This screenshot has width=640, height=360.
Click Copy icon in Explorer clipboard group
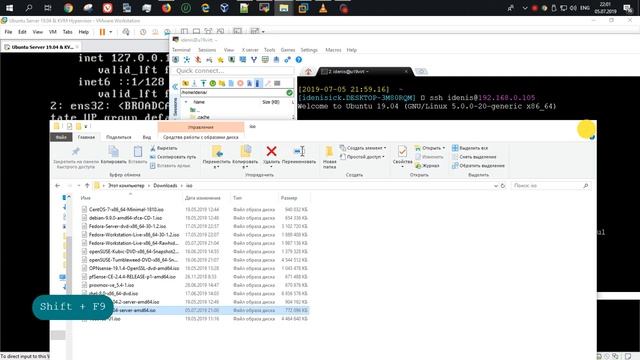click(x=113, y=151)
